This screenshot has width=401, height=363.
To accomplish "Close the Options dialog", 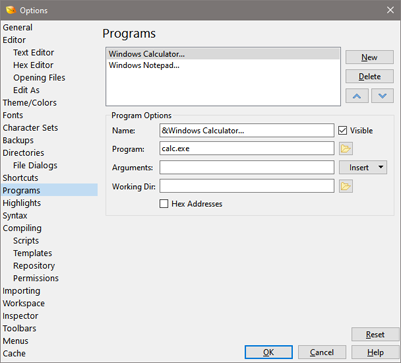I will coord(390,10).
